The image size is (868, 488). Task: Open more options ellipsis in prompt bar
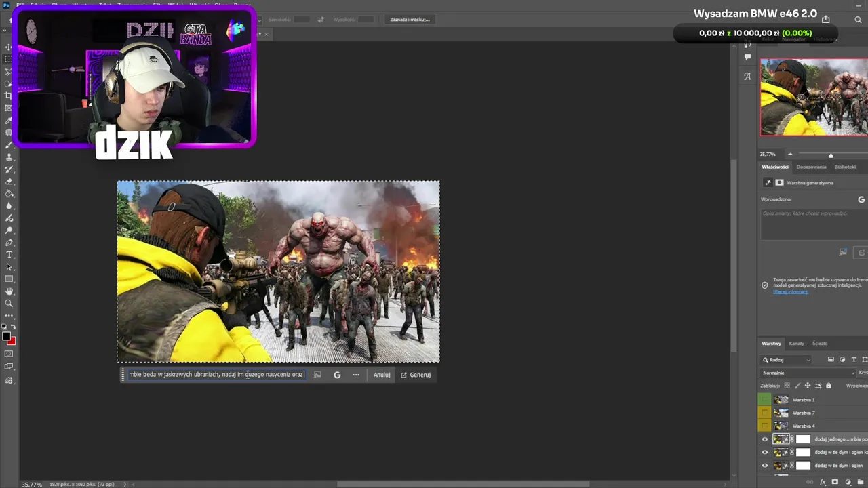pyautogui.click(x=356, y=375)
